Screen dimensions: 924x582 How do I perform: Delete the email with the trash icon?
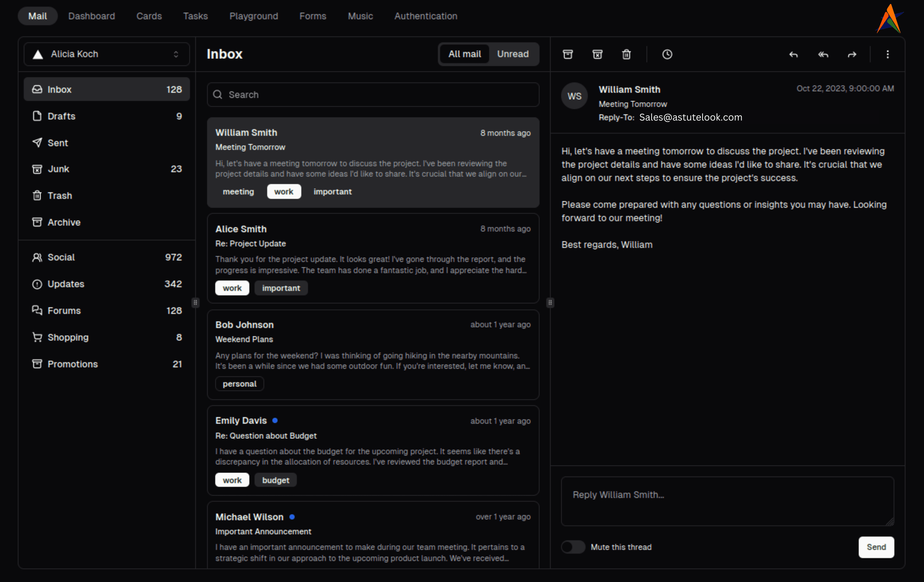[x=626, y=54]
